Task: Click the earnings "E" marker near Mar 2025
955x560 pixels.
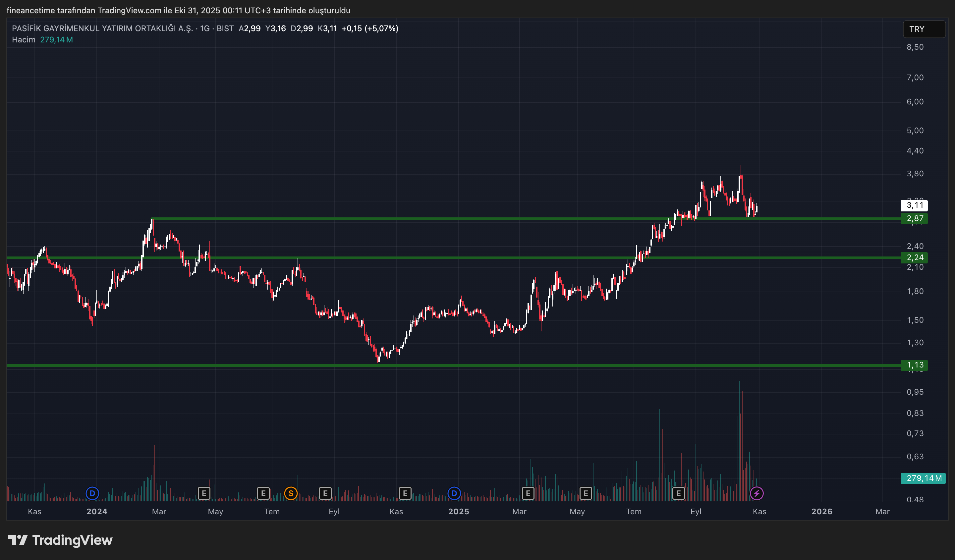Action: tap(528, 493)
